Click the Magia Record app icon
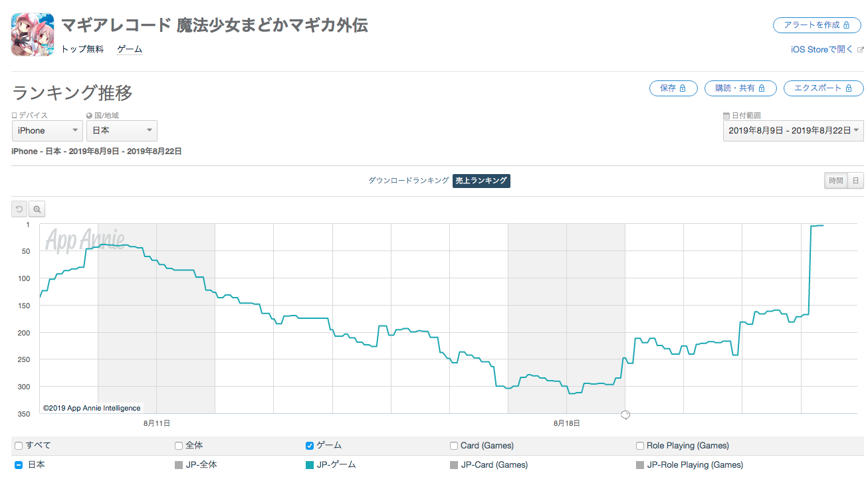The width and height of the screenshot is (868, 483). tap(33, 35)
